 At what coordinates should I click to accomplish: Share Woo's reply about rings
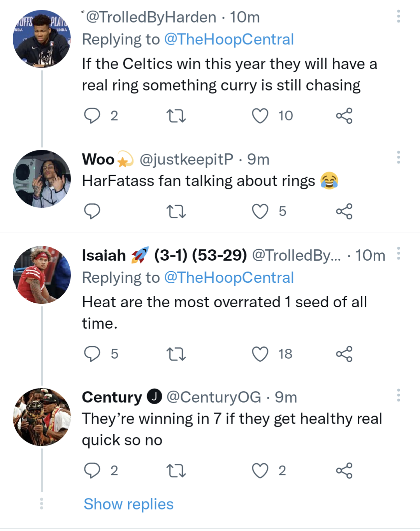(344, 211)
